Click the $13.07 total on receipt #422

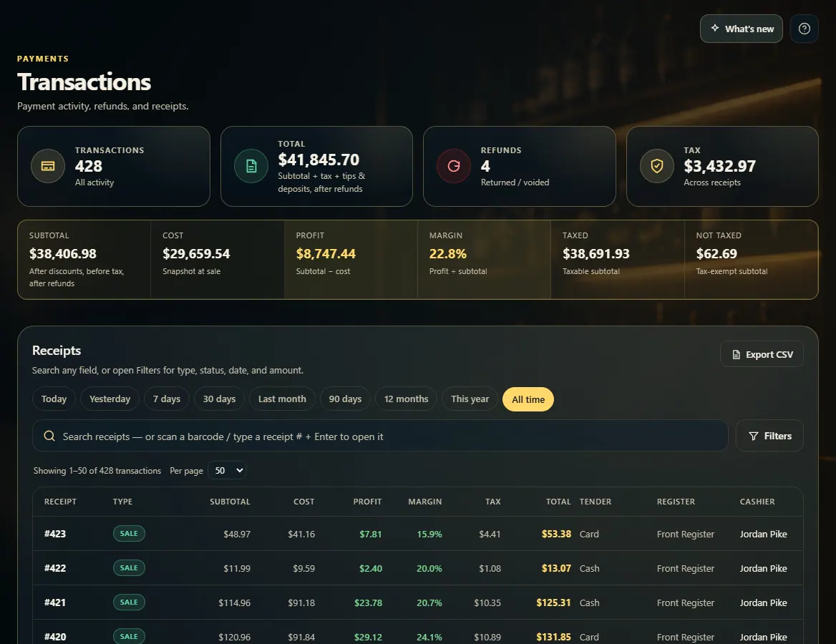point(556,568)
